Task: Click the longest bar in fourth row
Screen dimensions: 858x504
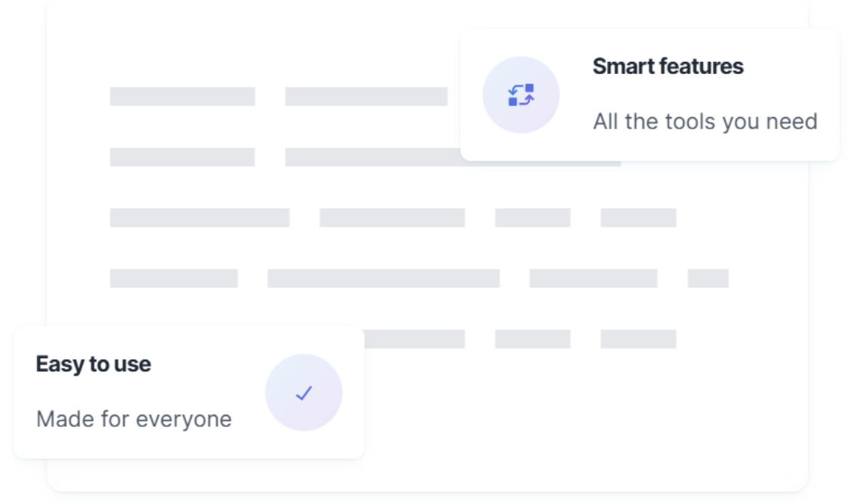Action: [383, 278]
